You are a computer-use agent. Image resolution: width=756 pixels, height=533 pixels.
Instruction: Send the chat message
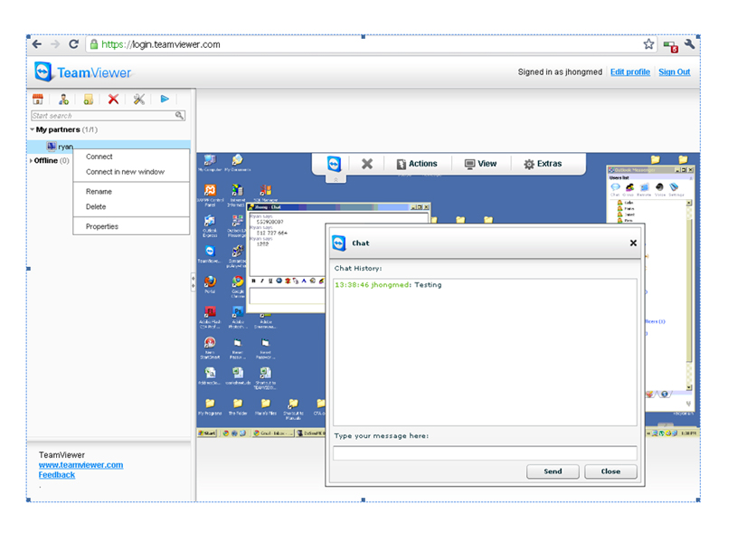pos(553,471)
